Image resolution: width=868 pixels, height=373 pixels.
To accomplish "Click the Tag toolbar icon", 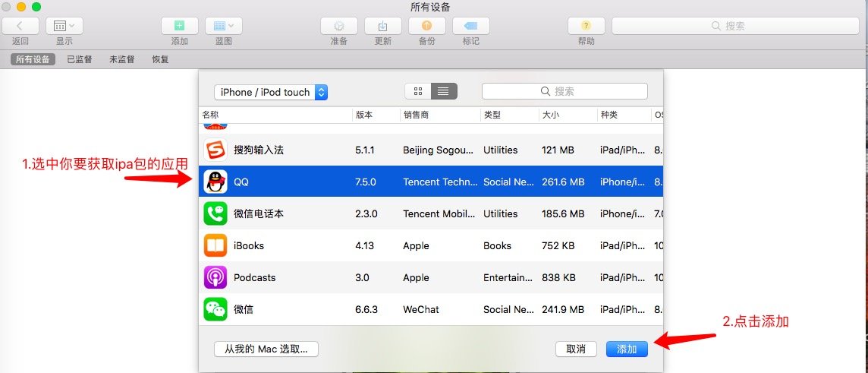I will 471,26.
